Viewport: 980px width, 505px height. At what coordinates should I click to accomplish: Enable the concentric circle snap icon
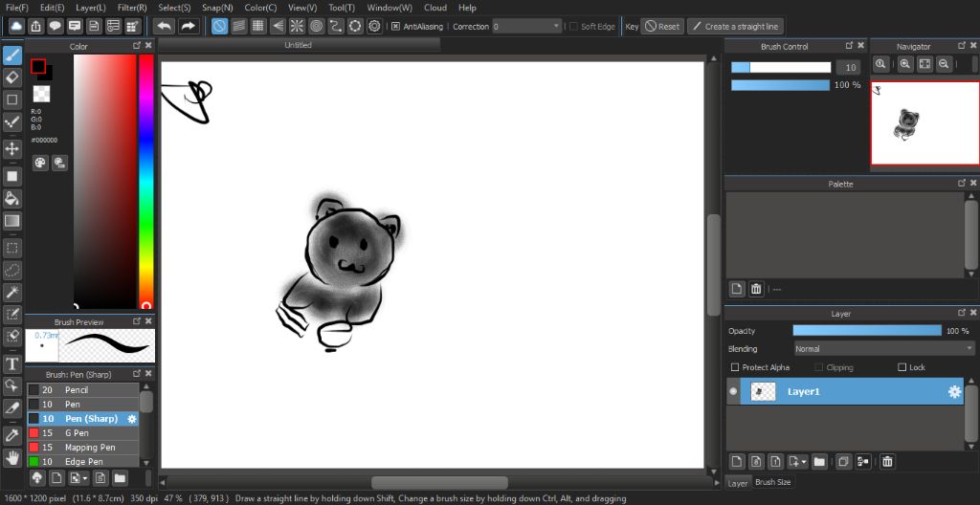pyautogui.click(x=316, y=26)
